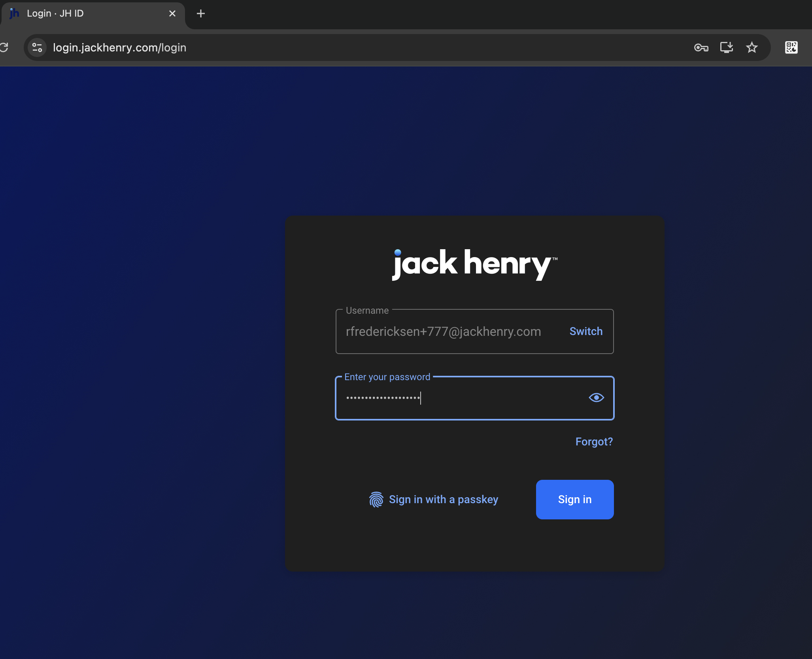Click the install page download icon
This screenshot has height=659, width=812.
point(727,47)
